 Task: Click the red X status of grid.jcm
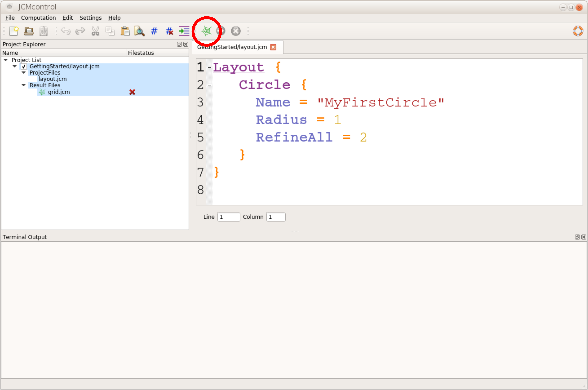tap(132, 92)
